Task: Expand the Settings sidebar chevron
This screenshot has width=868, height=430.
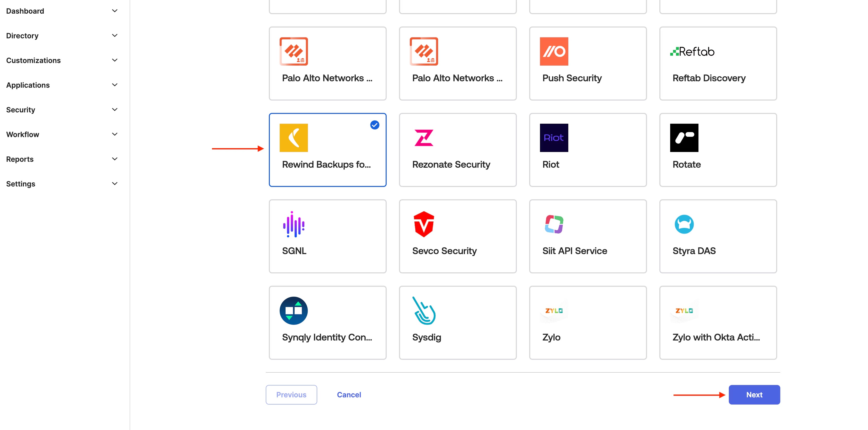Action: 114,184
